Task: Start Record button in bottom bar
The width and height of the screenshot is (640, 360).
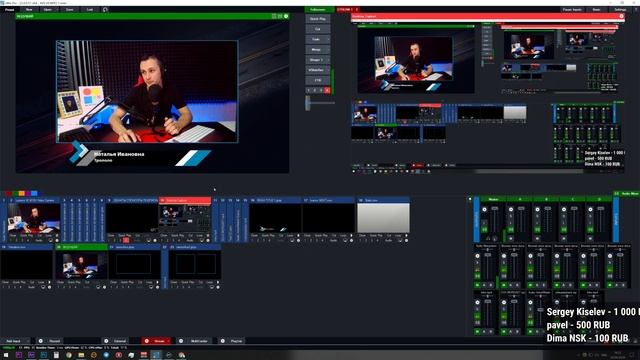Action: 54,341
